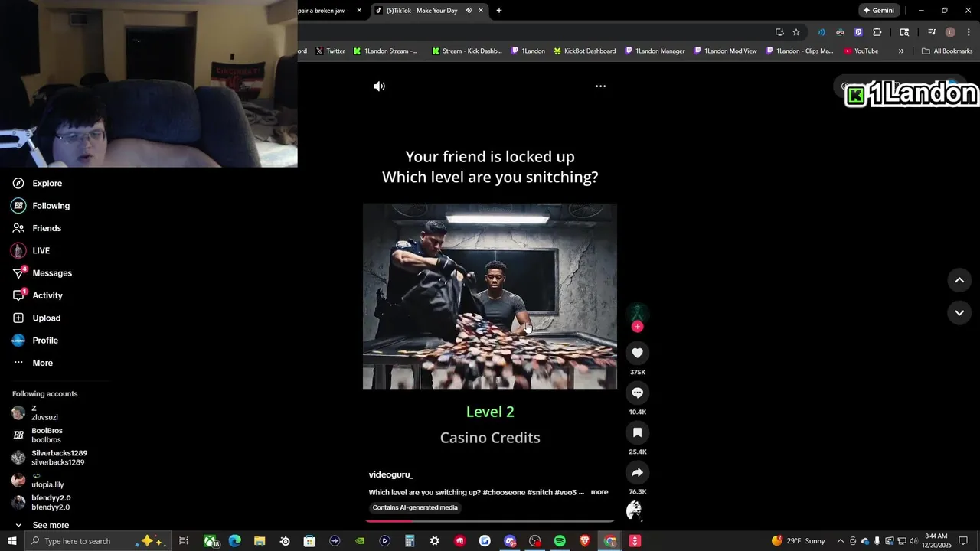
Task: Open Messages in the sidebar
Action: [42, 273]
